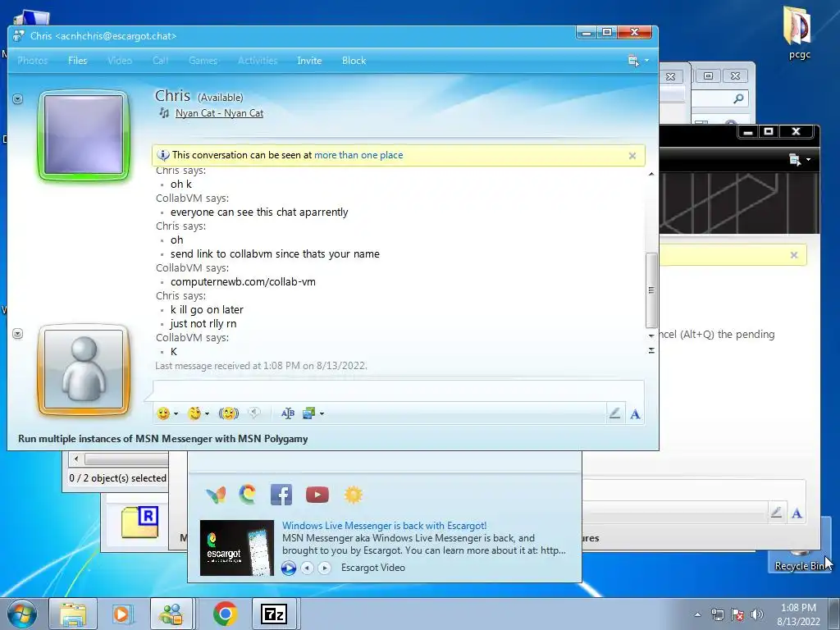This screenshot has width=840, height=630.
Task: Launch Windows Media Player from the taskbar
Action: point(121,614)
